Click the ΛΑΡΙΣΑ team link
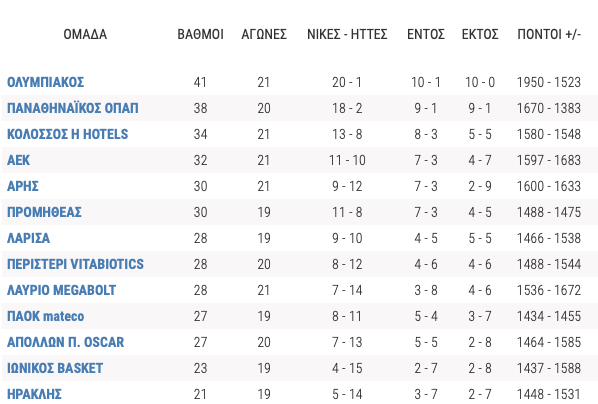 point(28,238)
